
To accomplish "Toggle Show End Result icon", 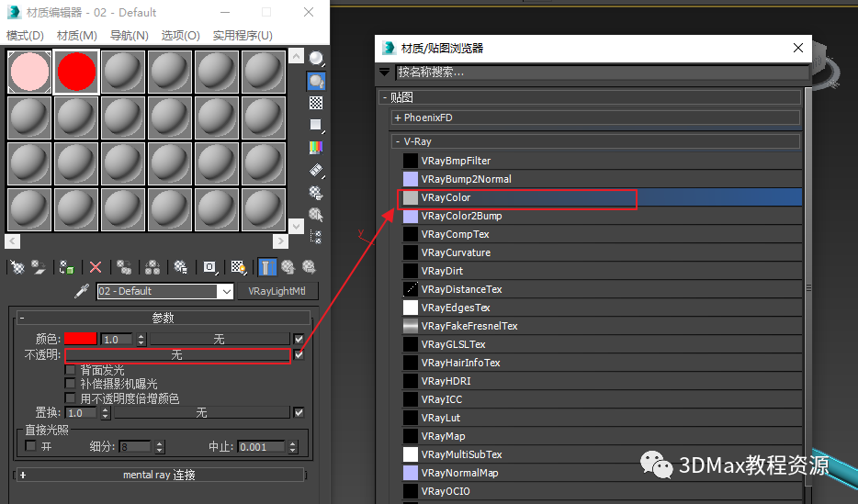I will pyautogui.click(x=267, y=267).
